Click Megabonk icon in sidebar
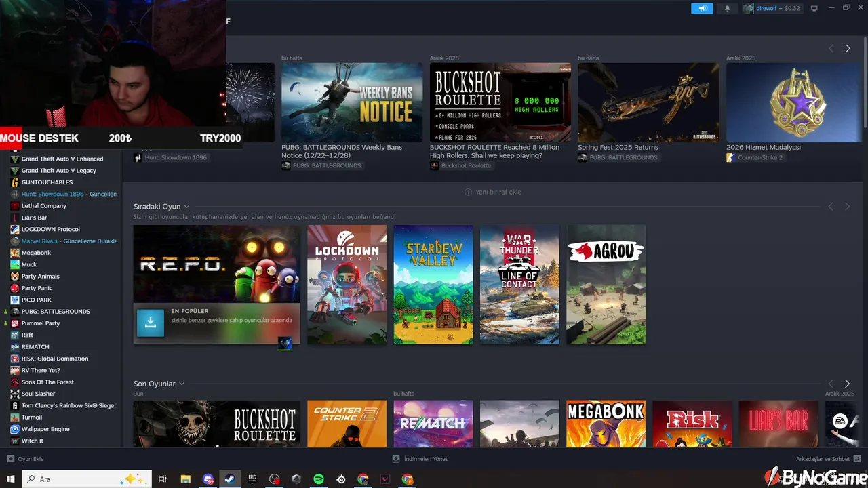Viewport: 868px width, 488px height. 15,253
